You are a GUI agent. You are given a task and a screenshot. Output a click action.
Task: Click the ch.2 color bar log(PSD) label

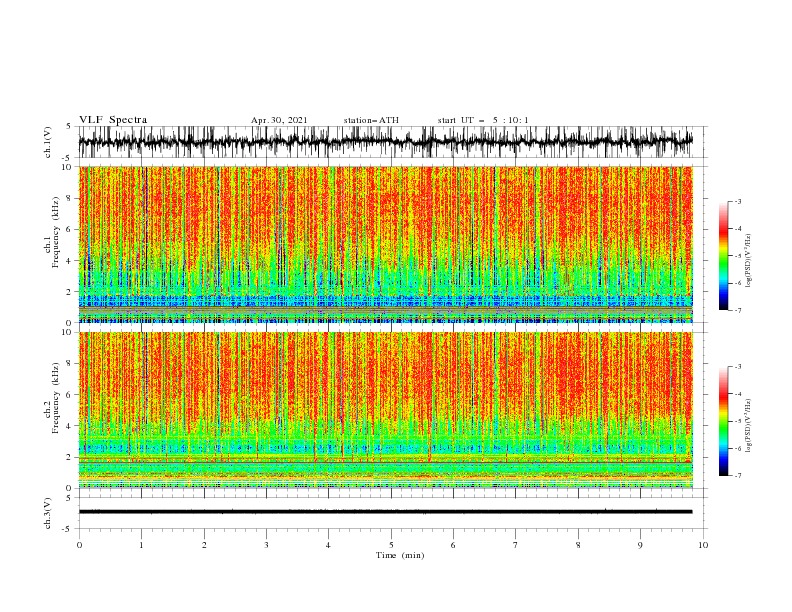(748, 425)
